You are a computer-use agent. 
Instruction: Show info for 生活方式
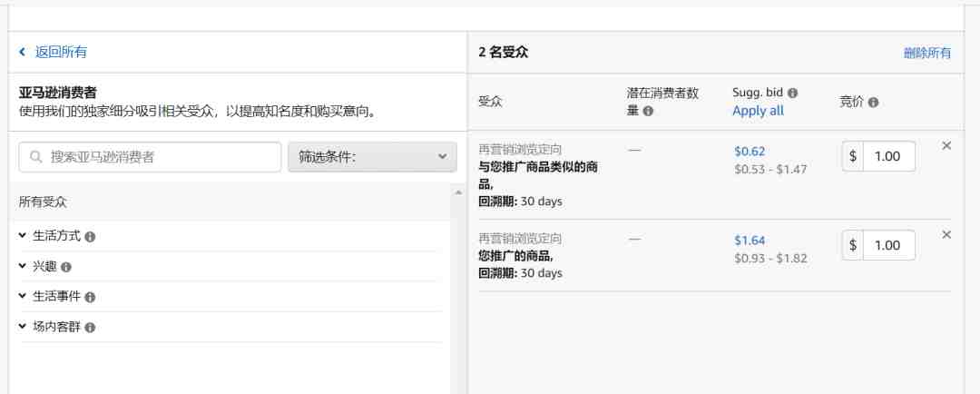click(x=90, y=237)
